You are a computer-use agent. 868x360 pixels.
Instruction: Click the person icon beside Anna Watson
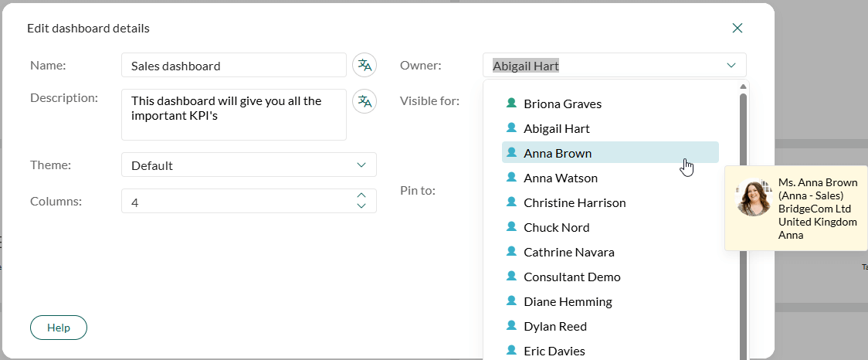(x=511, y=177)
